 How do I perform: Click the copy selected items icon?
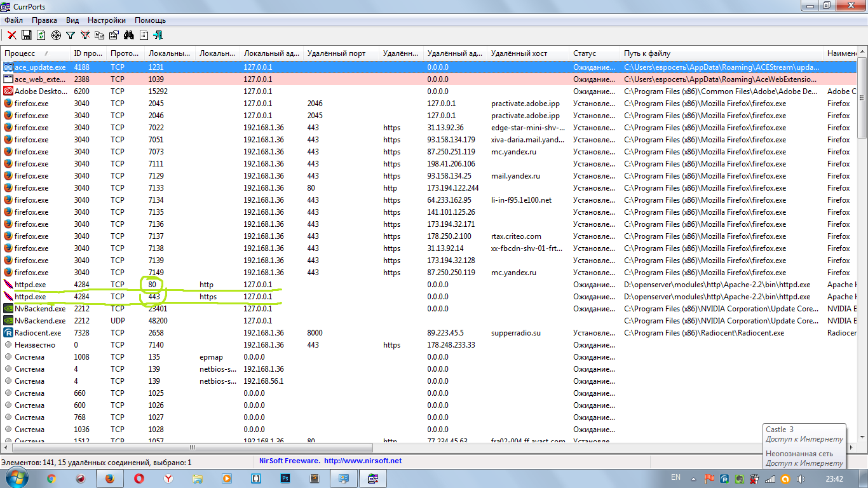click(x=100, y=35)
